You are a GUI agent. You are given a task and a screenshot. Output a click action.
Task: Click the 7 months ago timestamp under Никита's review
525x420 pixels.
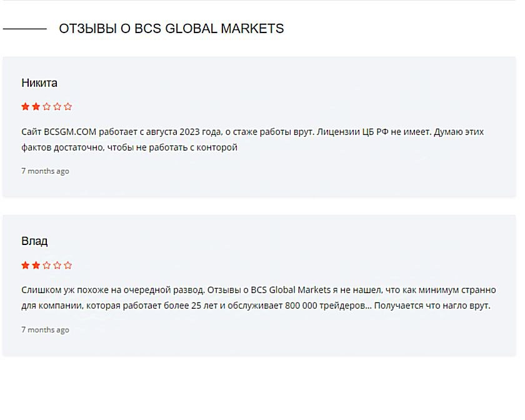tap(45, 171)
